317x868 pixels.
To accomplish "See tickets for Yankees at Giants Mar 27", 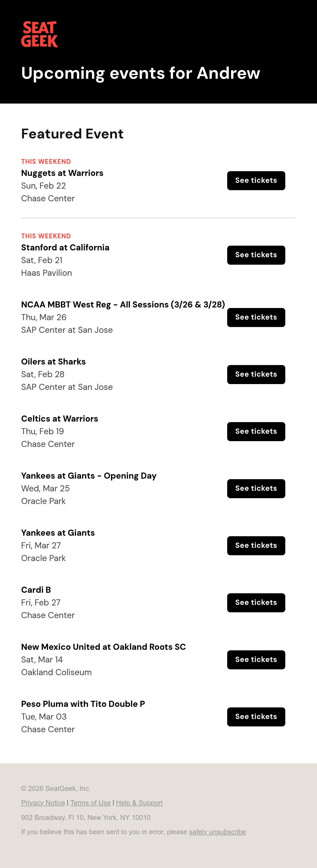I will pos(256,545).
